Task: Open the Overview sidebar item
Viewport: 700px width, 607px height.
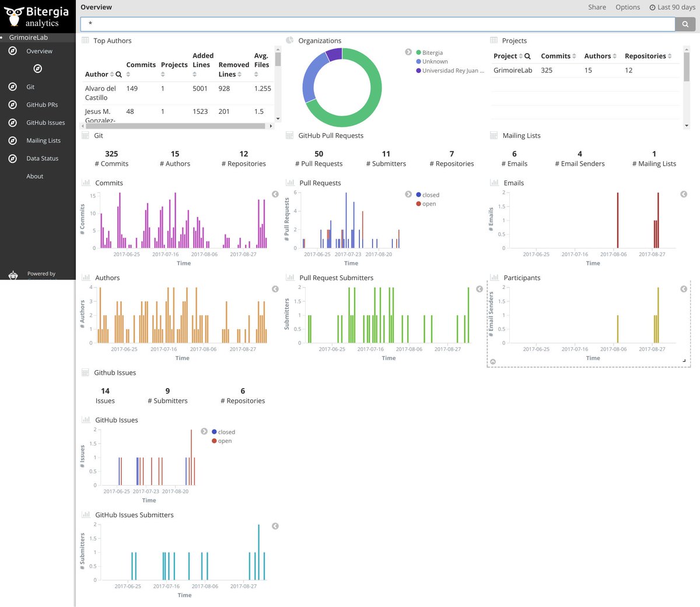Action: click(x=39, y=51)
